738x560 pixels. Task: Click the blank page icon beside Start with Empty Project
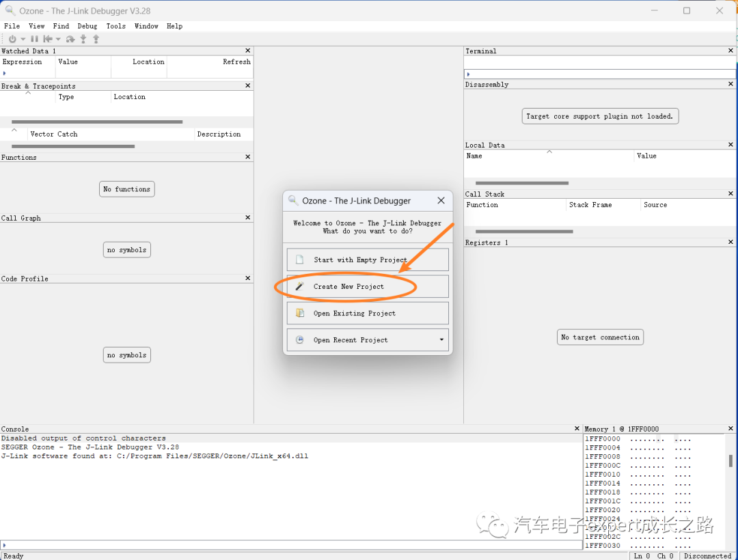(x=299, y=260)
